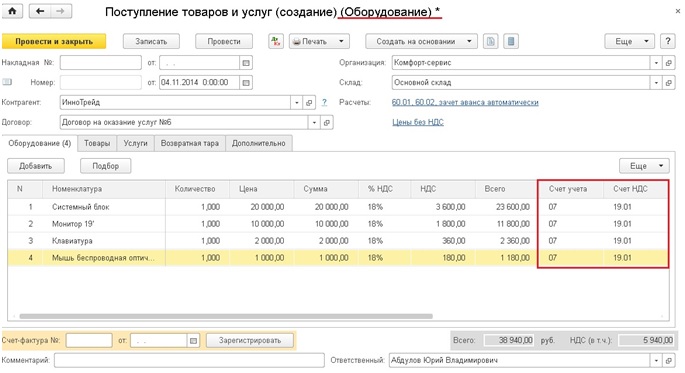Open calendar for document date 04.11.2014
685x373 pixels.
(246, 83)
